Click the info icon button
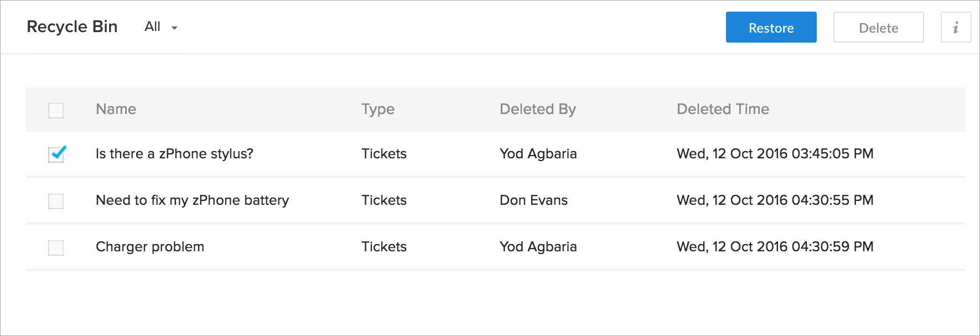Viewport: 980px width, 336px height. coord(956,28)
